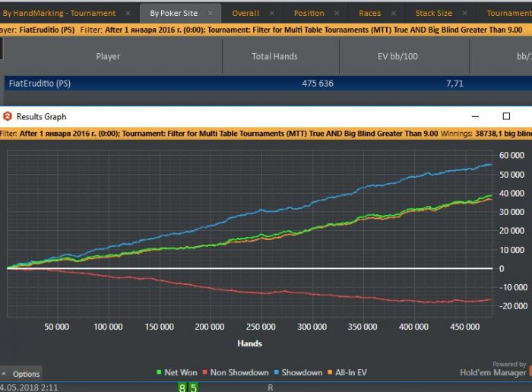Click the Player column header
This screenshot has height=392, width=532.
point(108,56)
